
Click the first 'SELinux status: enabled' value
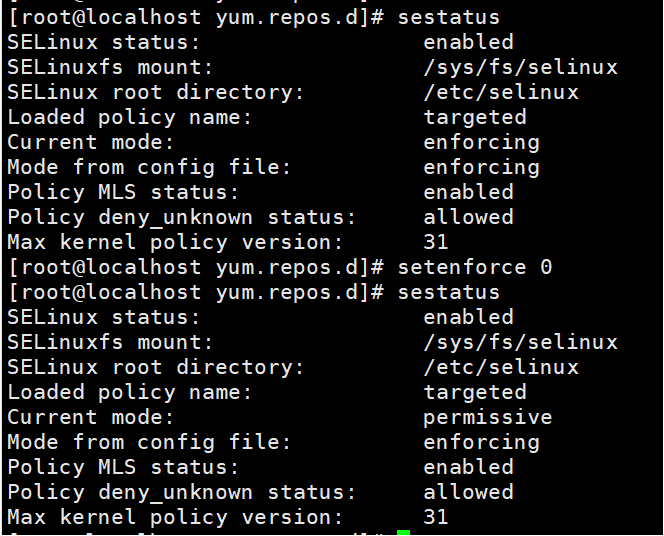tap(468, 42)
